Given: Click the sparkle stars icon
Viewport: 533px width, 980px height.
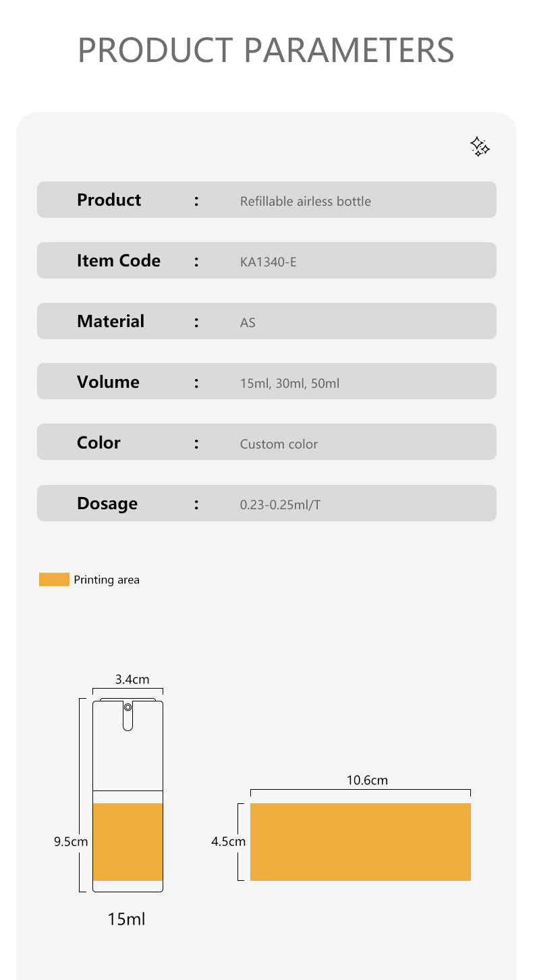Looking at the screenshot, I should coord(480,146).
